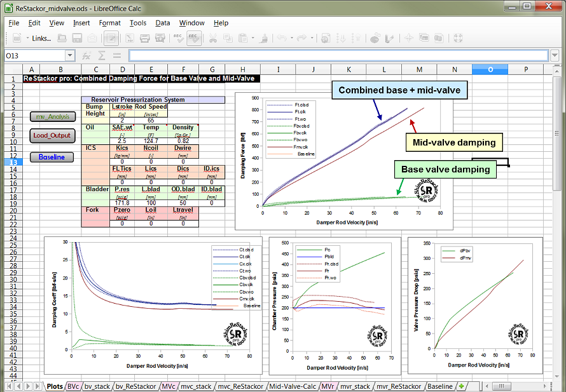Expand new document type dropdown arrow
The height and width of the screenshot is (392, 566).
click(x=27, y=38)
